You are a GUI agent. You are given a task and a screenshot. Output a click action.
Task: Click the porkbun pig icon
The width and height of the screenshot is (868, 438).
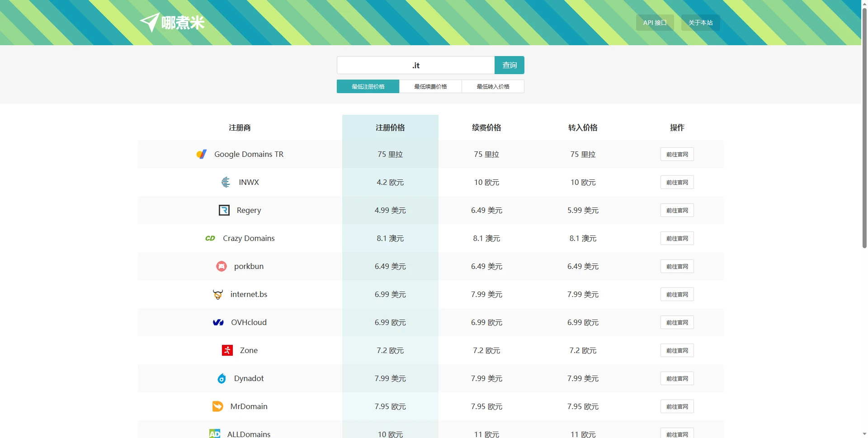pyautogui.click(x=222, y=266)
